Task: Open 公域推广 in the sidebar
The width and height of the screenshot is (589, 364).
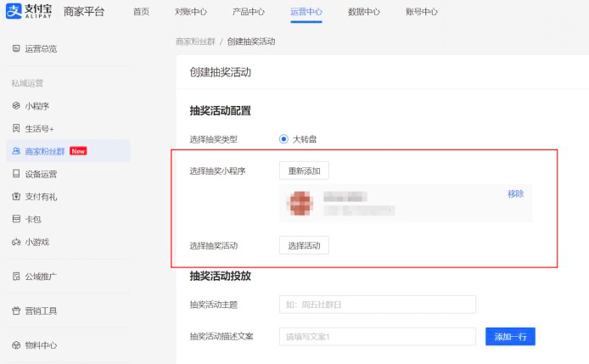Action: 40,277
